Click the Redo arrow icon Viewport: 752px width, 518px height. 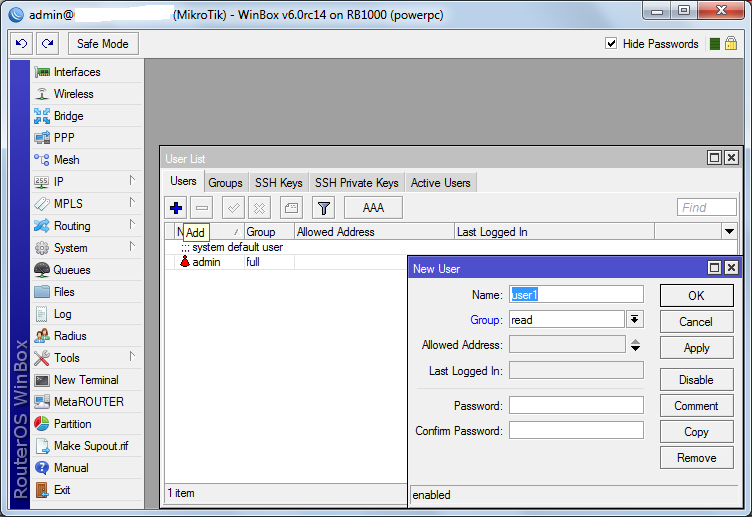point(47,44)
